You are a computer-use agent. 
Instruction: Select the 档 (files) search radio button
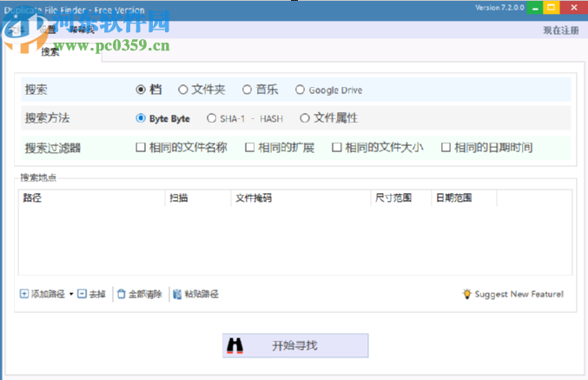click(141, 90)
